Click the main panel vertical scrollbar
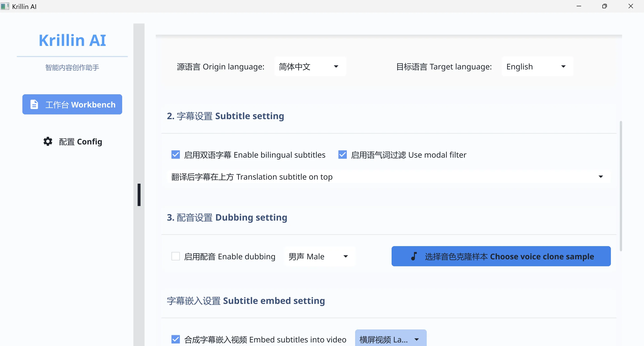Viewport: 644px width, 346px height. [621, 186]
